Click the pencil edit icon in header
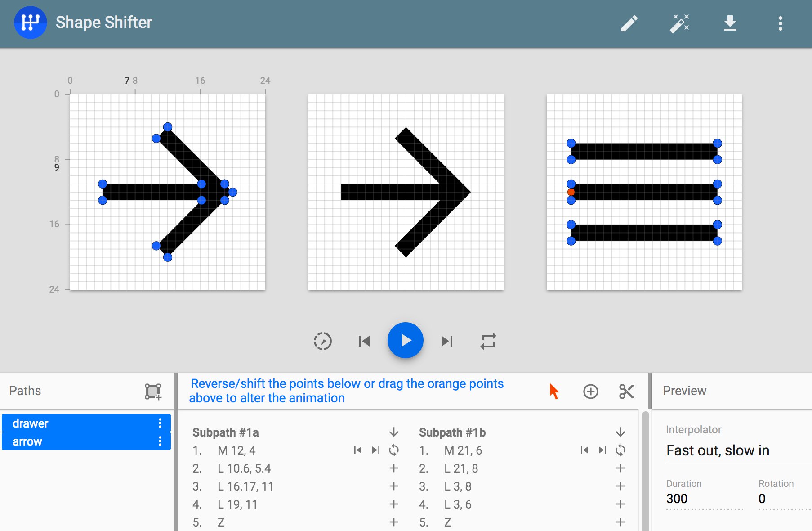 tap(629, 23)
